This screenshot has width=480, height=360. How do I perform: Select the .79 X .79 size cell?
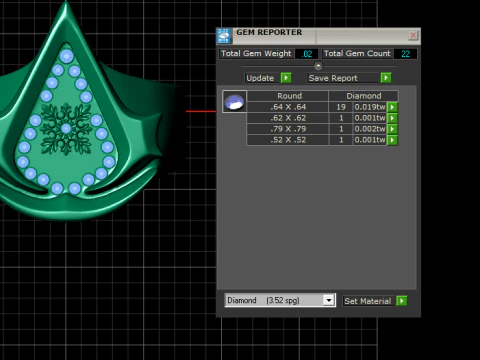288,129
